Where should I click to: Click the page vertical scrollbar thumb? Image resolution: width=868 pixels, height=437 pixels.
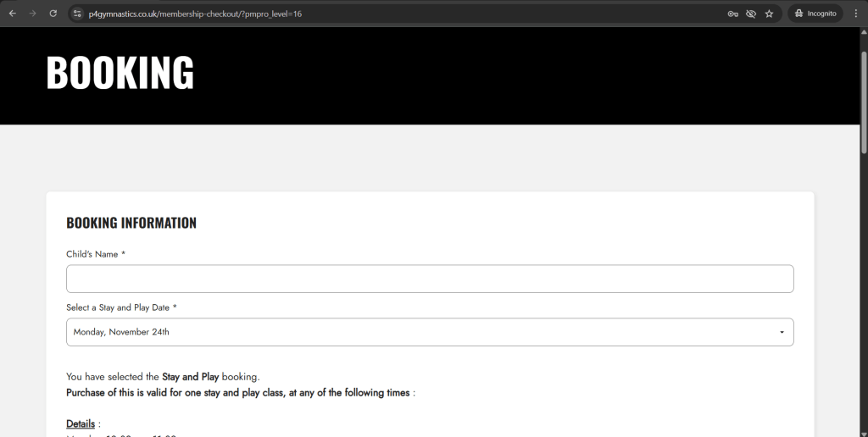point(863,93)
